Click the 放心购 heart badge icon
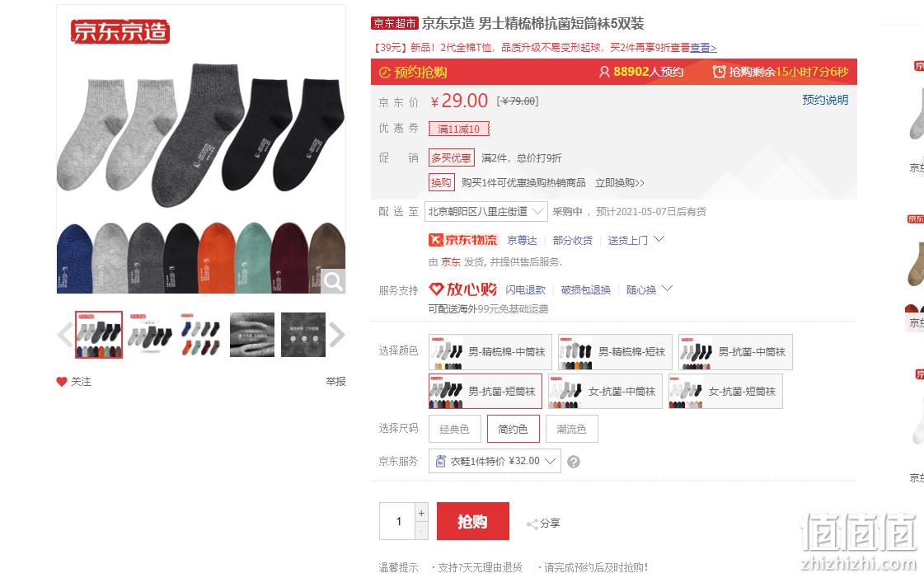 click(436, 289)
